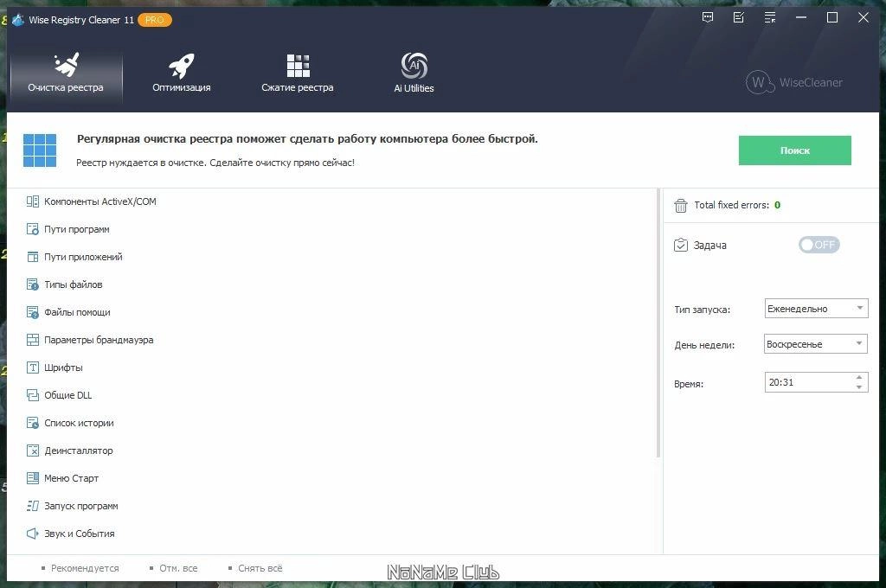Click the Общие DLL icon
Viewport: 886px width, 588px height.
[x=33, y=395]
